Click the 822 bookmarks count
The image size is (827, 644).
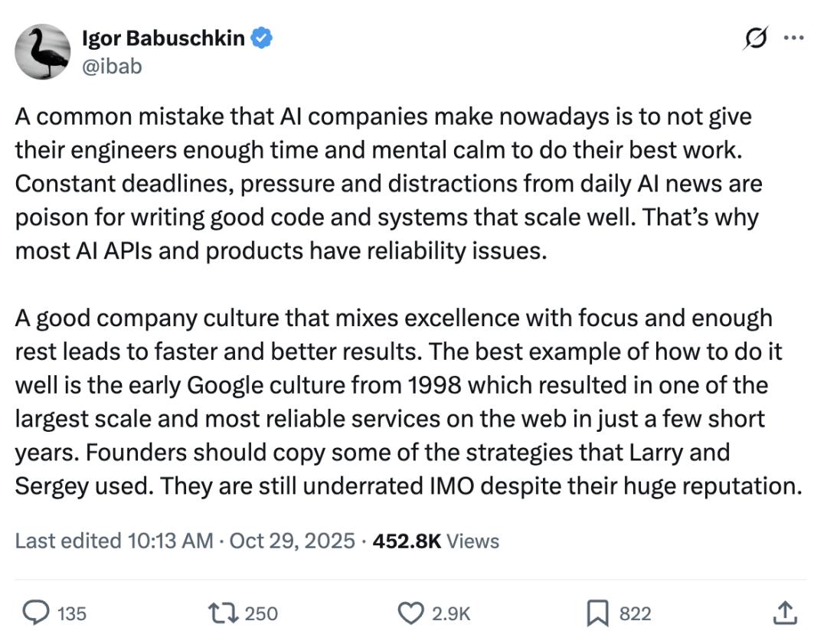635,613
